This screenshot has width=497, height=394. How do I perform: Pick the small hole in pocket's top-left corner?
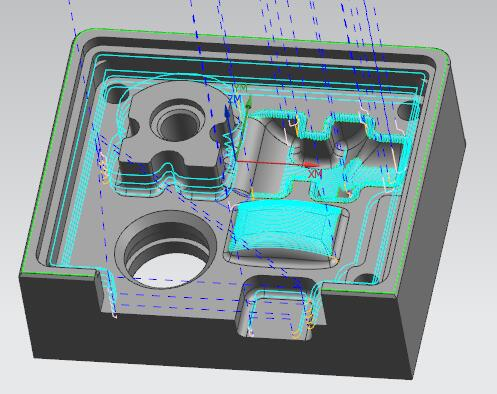(x=117, y=93)
